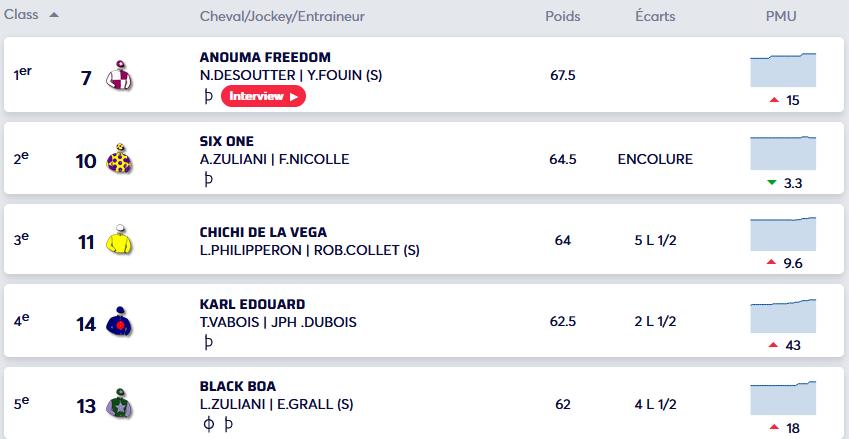Click the equipment symbol under Six One
Viewport: 849px width, 439px height.
click(208, 180)
